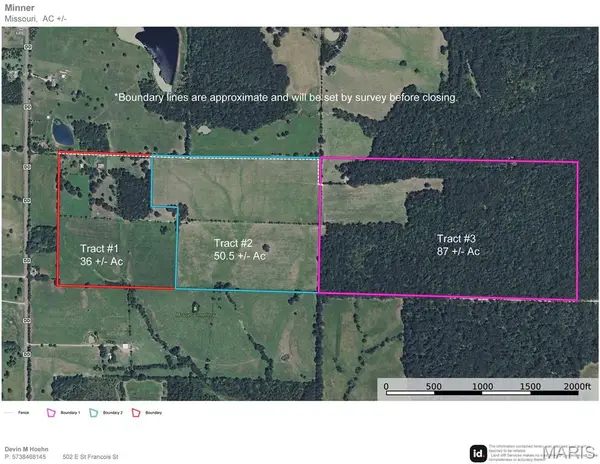
Task: Select the 'Boundary 1' legend label
Action: click(x=70, y=413)
